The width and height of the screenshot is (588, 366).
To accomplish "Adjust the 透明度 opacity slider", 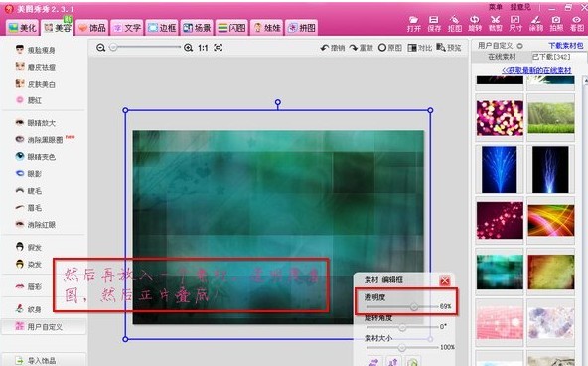I will coord(413,306).
